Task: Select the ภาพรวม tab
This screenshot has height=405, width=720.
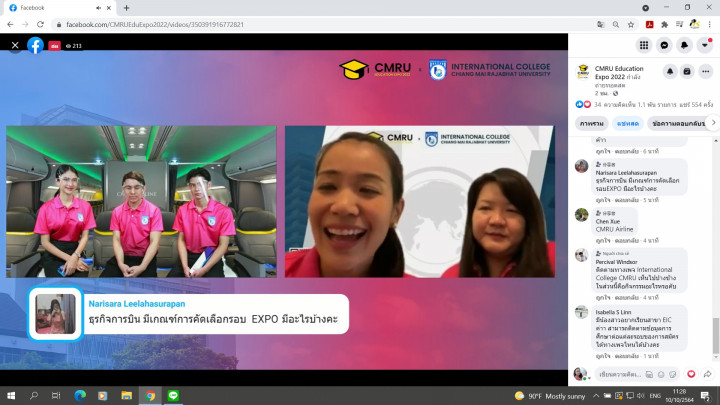Action: (x=591, y=124)
